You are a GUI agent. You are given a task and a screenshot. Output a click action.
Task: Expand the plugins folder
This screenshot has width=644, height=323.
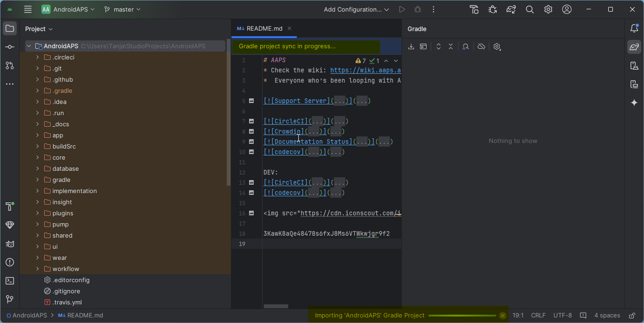[x=38, y=213]
